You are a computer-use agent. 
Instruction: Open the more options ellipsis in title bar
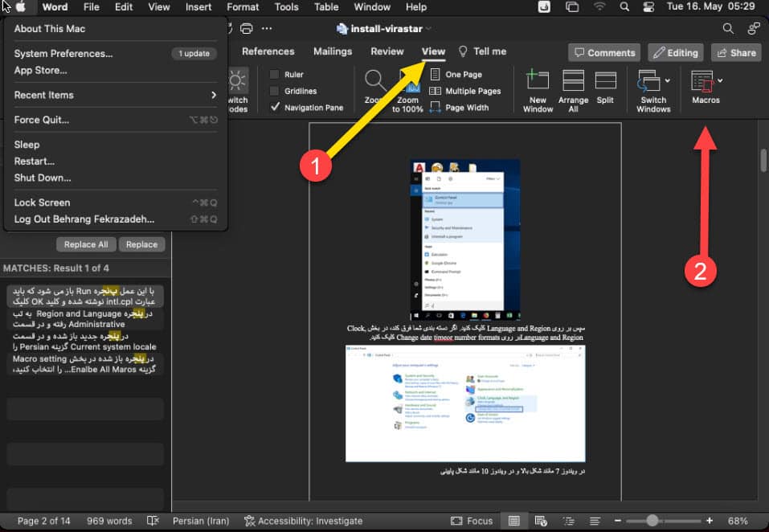(x=267, y=28)
